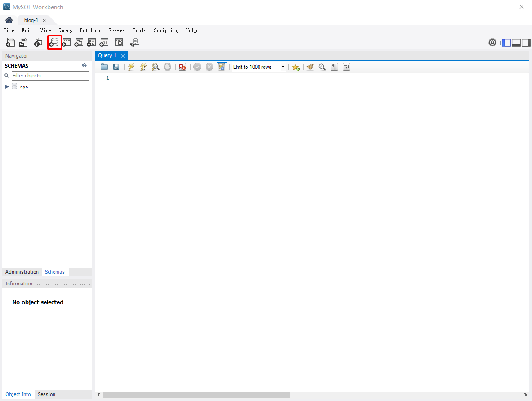Open a SQL script file icon
Viewport: 532px width, 401px height.
[23, 42]
